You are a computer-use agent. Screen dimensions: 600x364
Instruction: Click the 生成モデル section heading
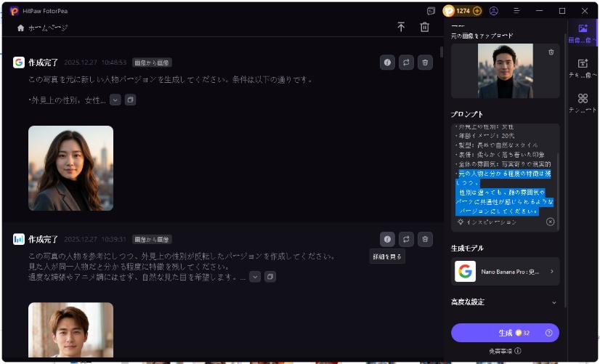click(x=467, y=248)
